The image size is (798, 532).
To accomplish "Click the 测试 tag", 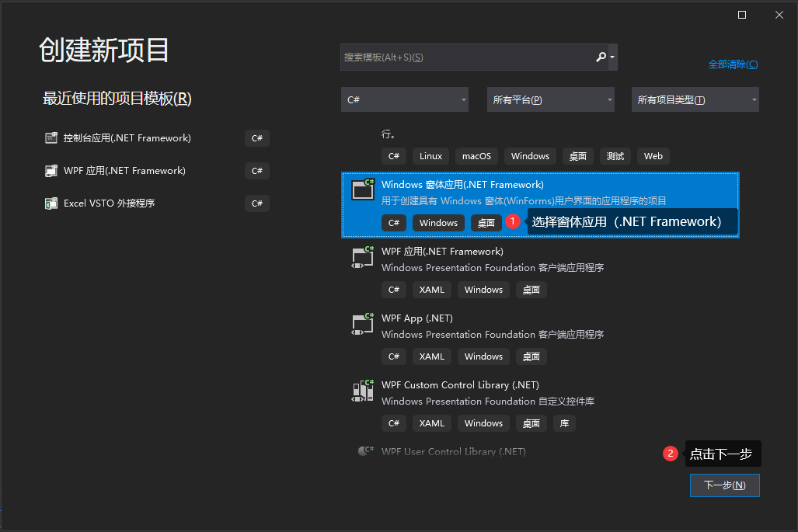I will (x=615, y=156).
